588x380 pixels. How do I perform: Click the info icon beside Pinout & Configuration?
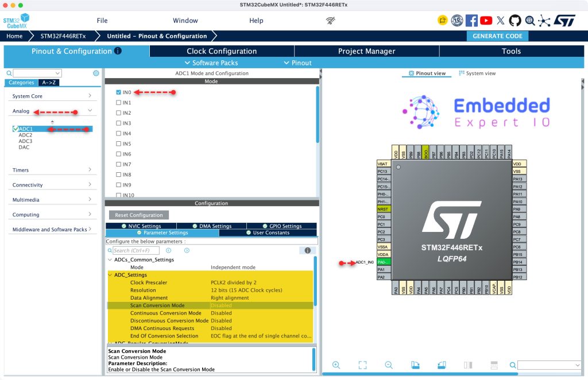(x=118, y=51)
